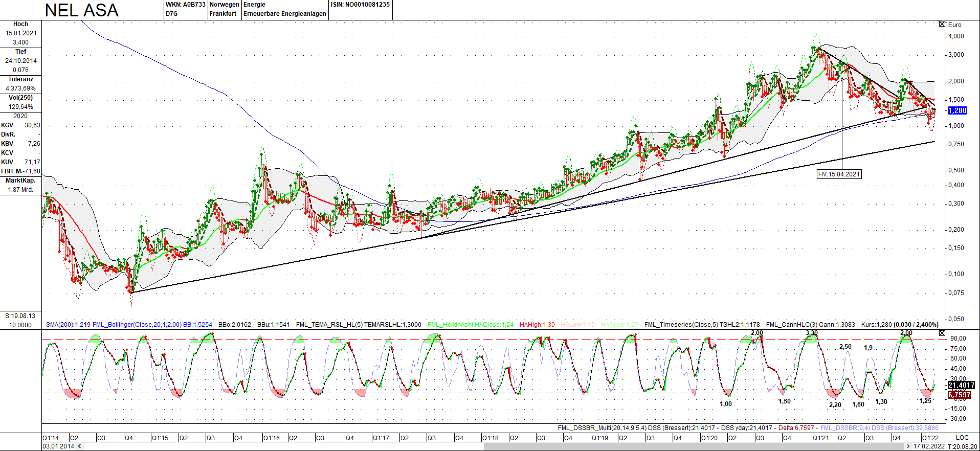Click the red 6,7597 delta value marker
Screen dimensions: 980x451
tap(960, 395)
